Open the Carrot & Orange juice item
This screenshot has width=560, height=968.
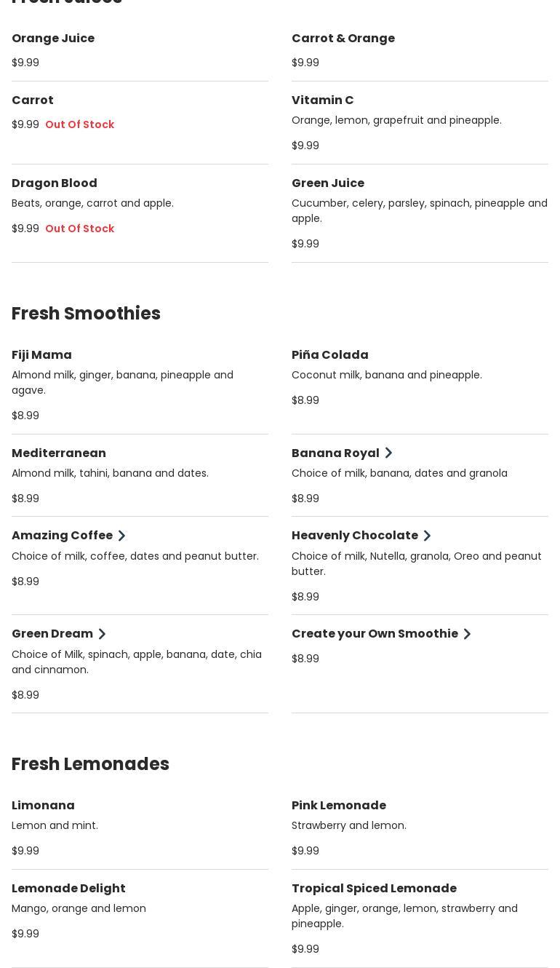343,38
